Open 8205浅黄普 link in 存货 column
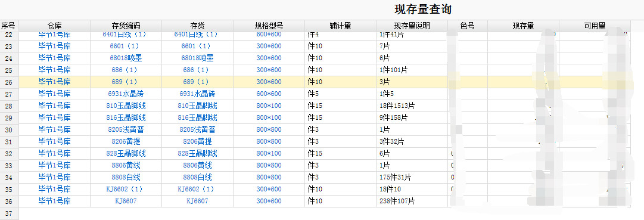 point(198,129)
